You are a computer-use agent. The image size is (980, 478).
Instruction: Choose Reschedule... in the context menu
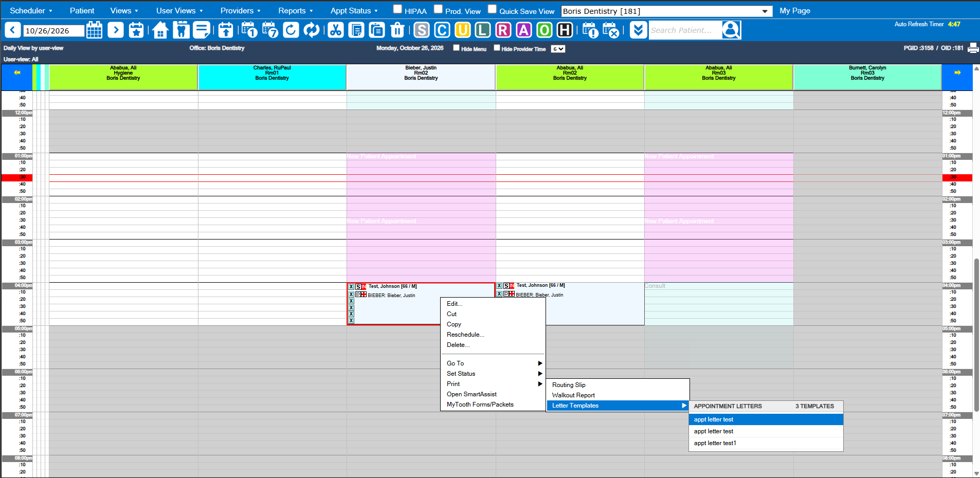tap(494, 335)
